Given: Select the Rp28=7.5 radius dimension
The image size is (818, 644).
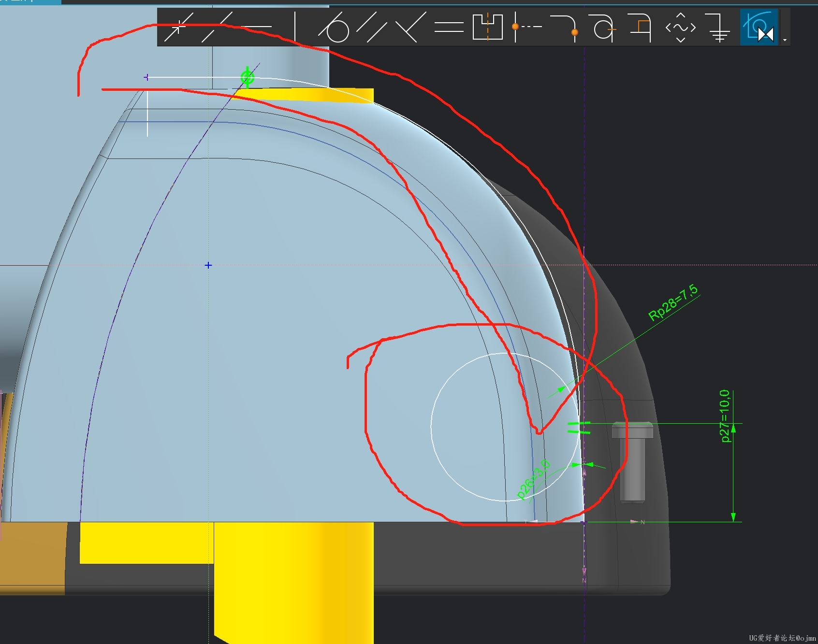Looking at the screenshot, I should coord(673,303).
